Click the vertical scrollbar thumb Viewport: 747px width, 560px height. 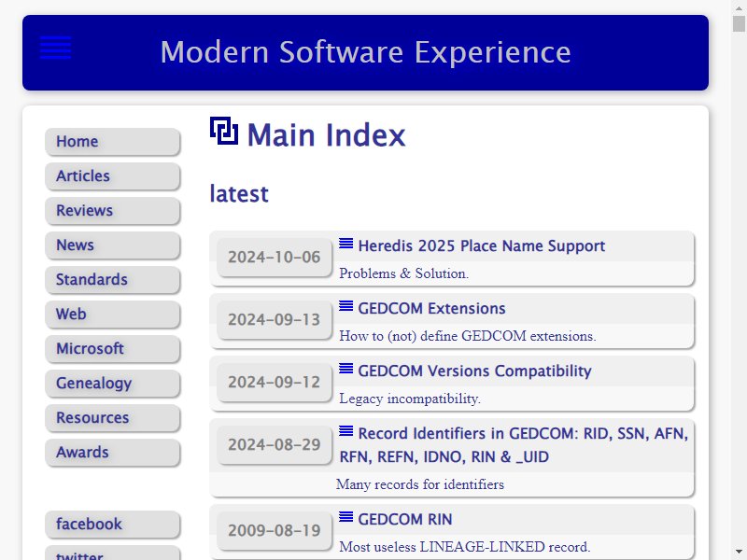click(739, 23)
